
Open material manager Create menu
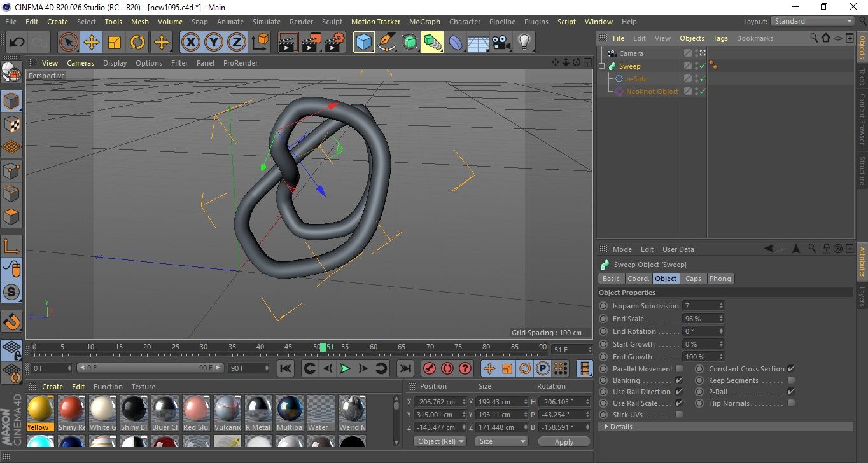[x=53, y=387]
